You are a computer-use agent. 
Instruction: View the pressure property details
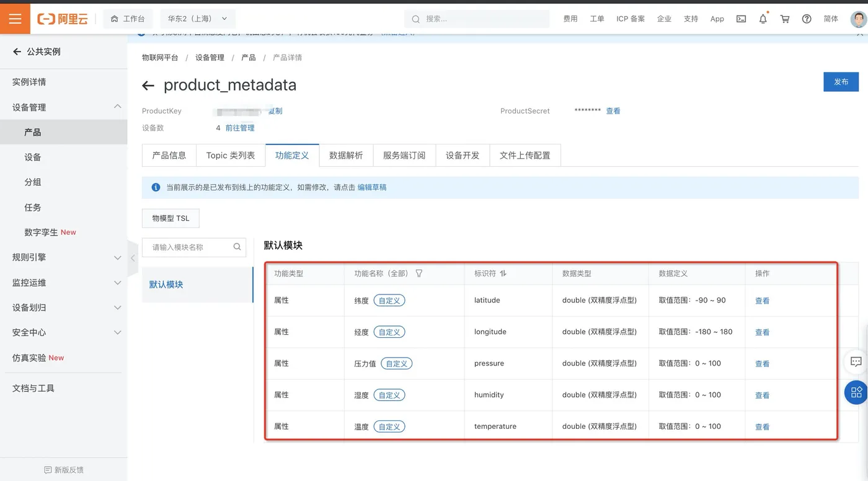tap(762, 364)
